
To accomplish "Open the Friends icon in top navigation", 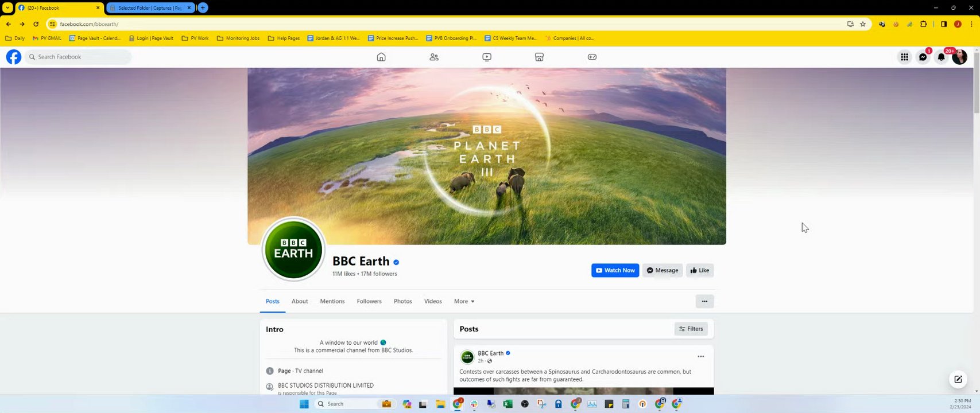I will click(434, 57).
